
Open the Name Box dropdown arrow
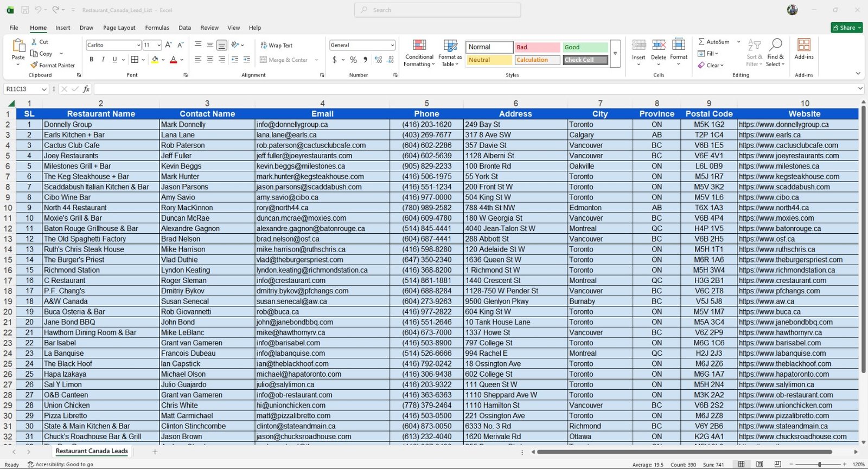click(x=44, y=89)
